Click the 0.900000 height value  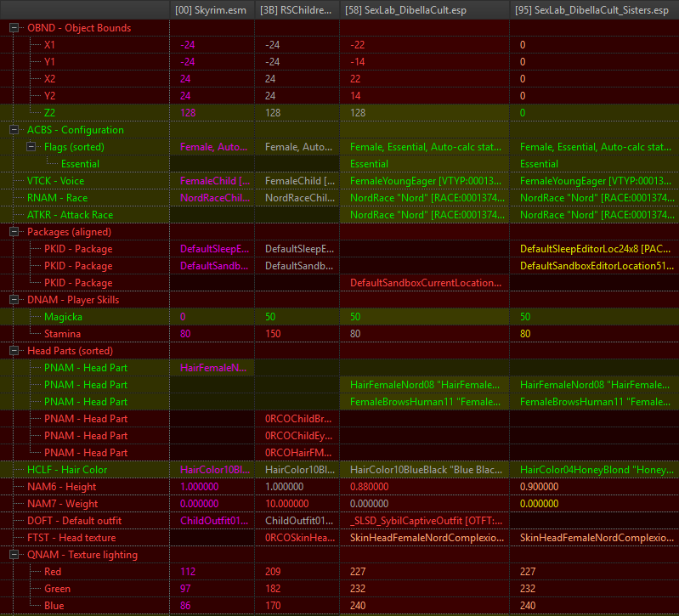[539, 487]
